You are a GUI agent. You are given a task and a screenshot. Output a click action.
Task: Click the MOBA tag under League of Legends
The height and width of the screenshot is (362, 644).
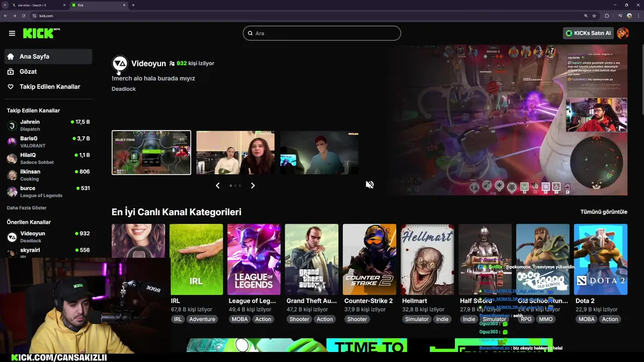[x=239, y=319]
